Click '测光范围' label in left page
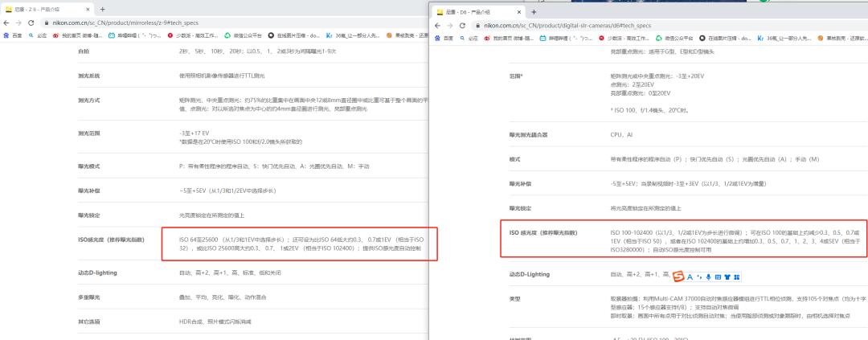Screen dimensions: 868x340 (x=88, y=133)
